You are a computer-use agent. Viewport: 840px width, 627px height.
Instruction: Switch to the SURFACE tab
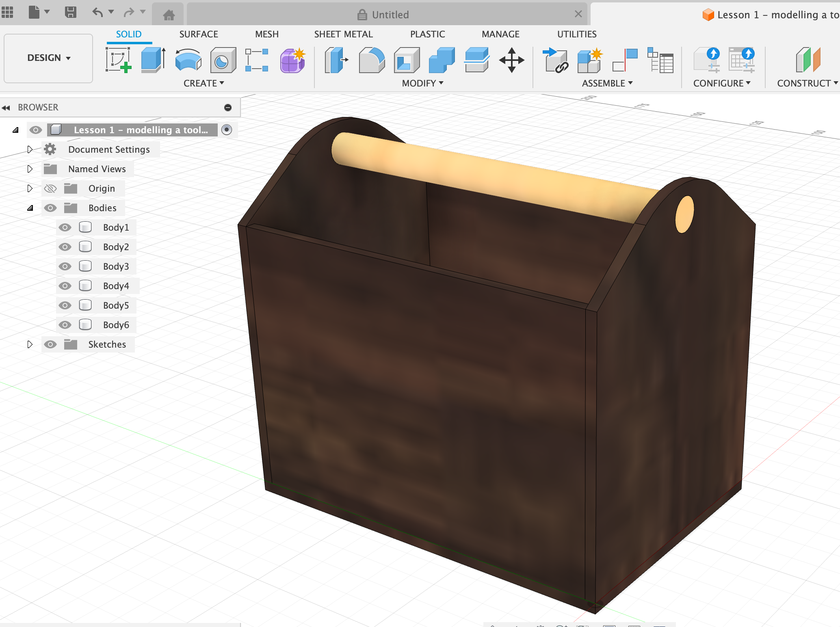point(199,34)
